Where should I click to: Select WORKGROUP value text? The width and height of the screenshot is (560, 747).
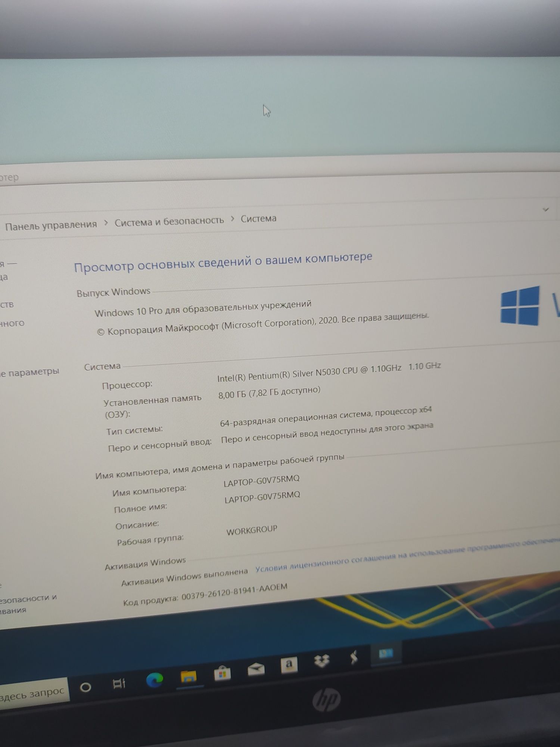[x=252, y=530]
